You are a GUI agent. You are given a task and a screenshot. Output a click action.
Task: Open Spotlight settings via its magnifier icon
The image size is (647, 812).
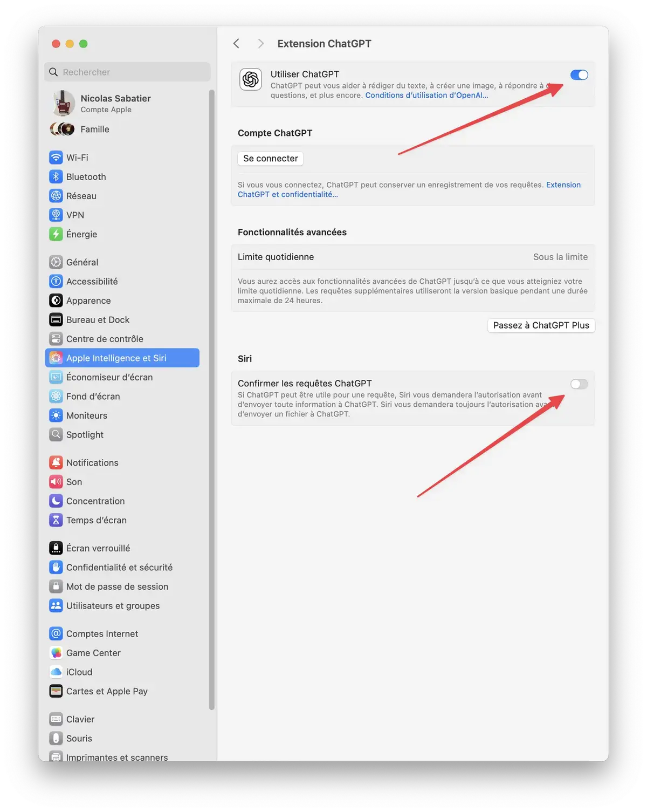point(56,434)
